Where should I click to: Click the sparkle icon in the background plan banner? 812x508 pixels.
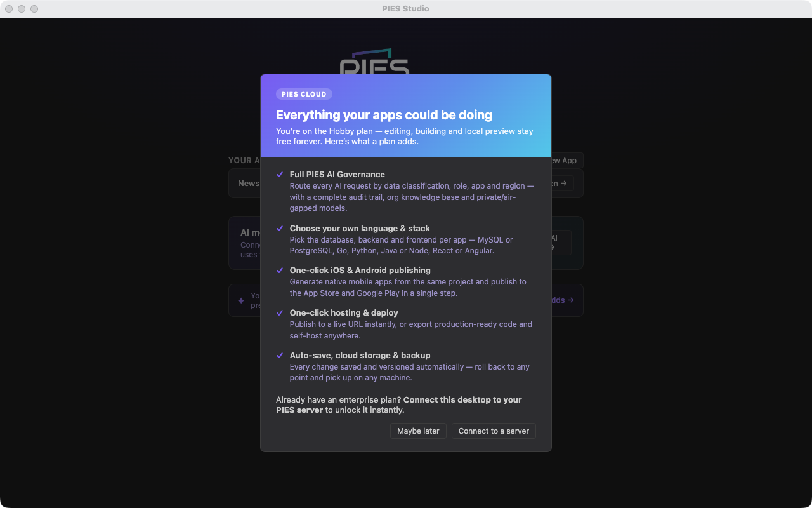click(241, 300)
